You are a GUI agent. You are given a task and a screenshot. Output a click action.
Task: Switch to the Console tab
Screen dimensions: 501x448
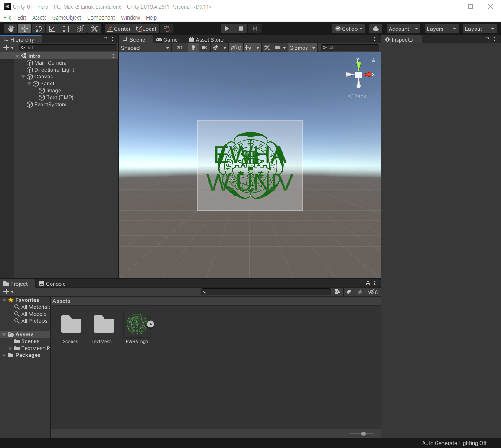[x=52, y=284]
